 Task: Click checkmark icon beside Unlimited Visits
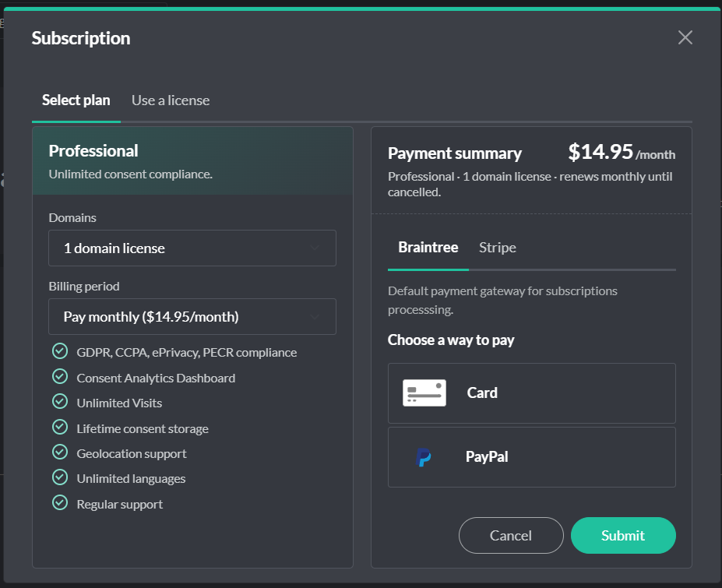[60, 402]
